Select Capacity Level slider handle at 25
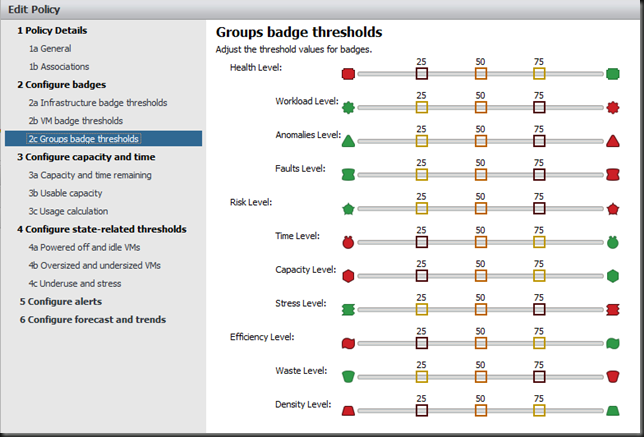Image resolution: width=644 pixels, height=437 pixels. [x=422, y=276]
